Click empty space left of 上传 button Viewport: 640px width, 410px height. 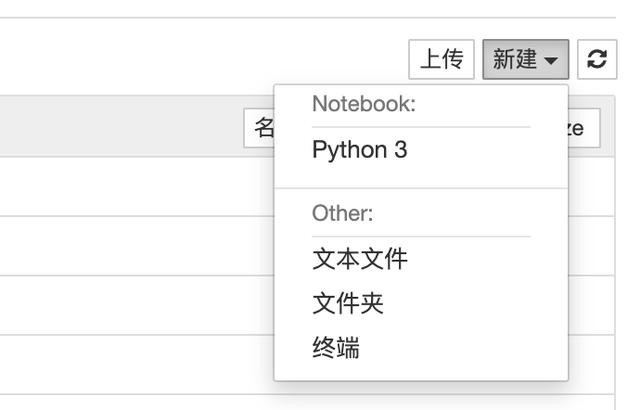click(204, 59)
